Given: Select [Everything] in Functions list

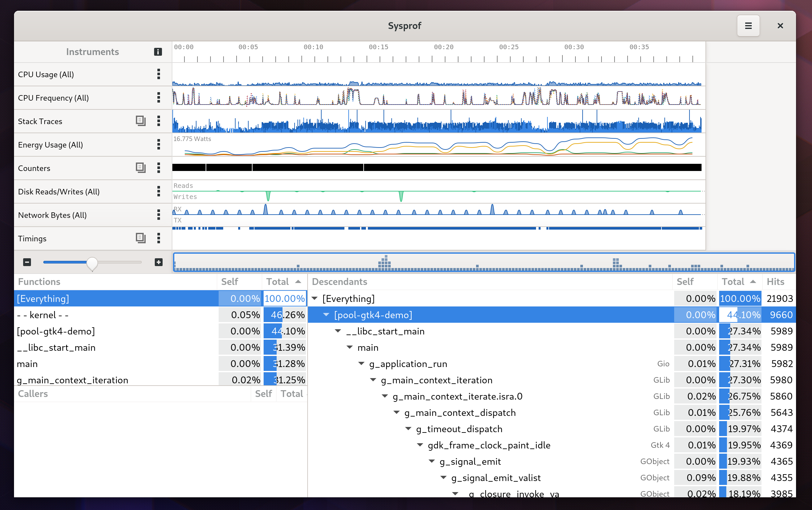Looking at the screenshot, I should pyautogui.click(x=161, y=298).
